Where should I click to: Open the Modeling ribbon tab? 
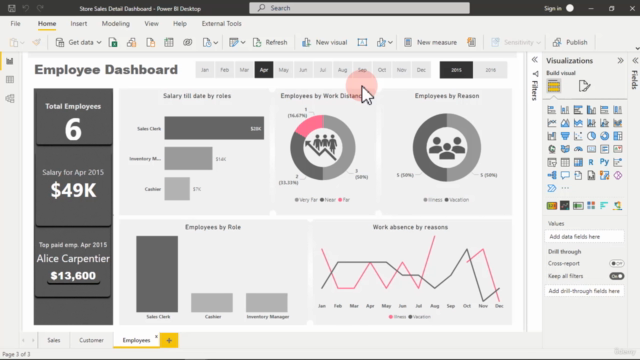click(116, 24)
